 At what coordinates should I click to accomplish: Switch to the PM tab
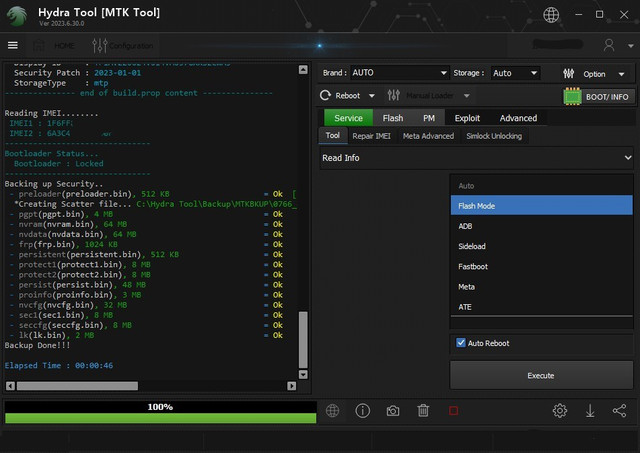(429, 118)
